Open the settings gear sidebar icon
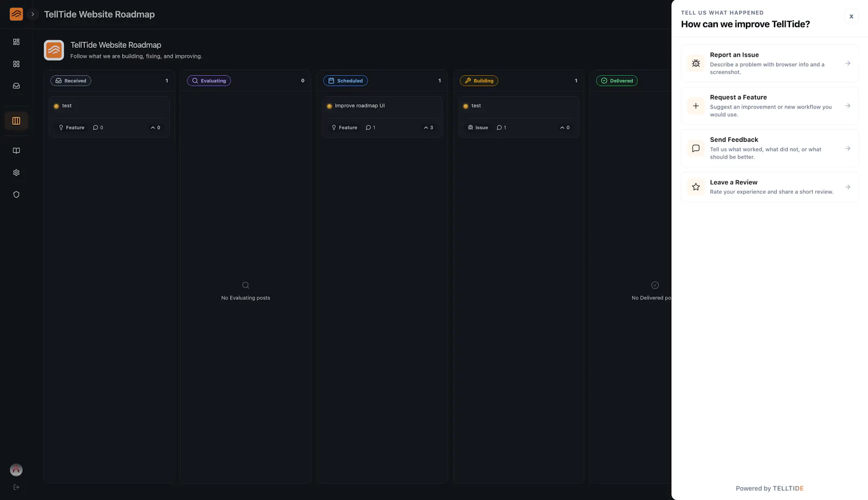This screenshot has height=500, width=868. [x=16, y=173]
